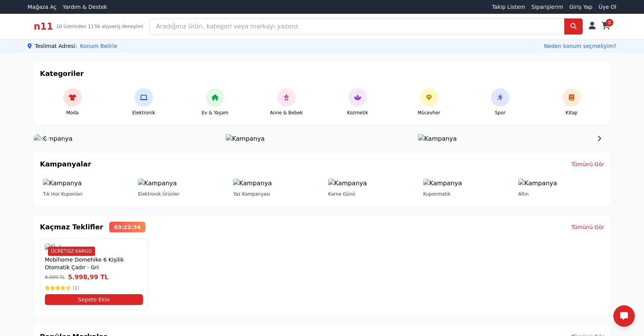Click the Kitap book icon
This screenshot has width=644, height=336.
(x=572, y=97)
